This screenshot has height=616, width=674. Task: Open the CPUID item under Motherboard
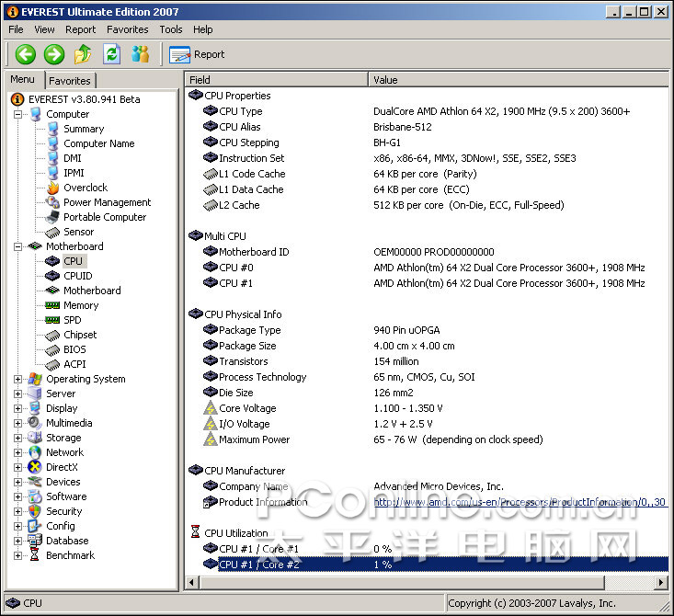[77, 276]
